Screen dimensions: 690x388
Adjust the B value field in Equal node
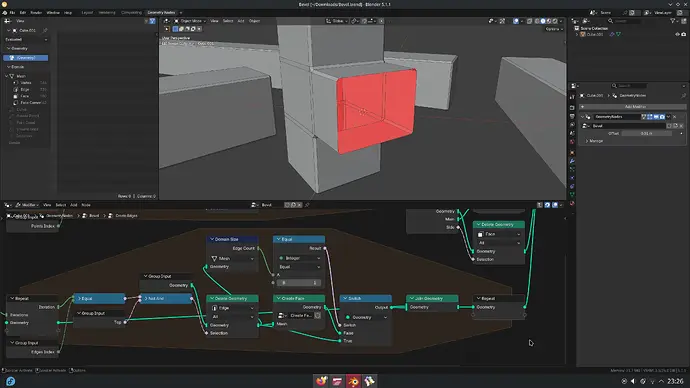[299, 283]
